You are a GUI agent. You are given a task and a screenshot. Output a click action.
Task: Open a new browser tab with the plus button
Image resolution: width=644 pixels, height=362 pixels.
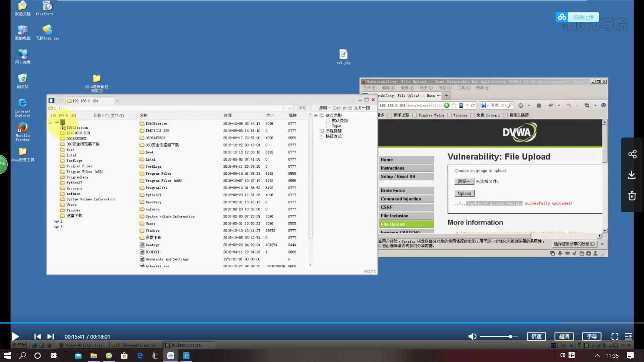click(x=446, y=96)
